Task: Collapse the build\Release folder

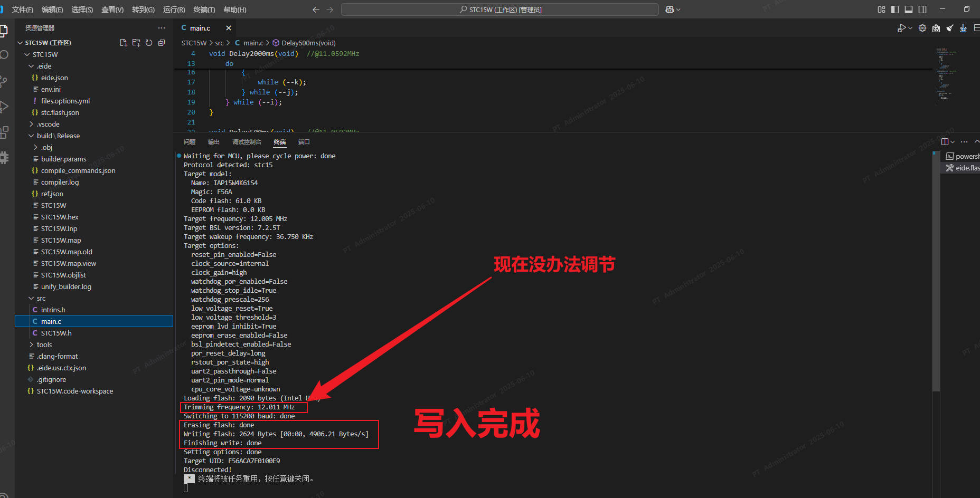Action: coord(95,136)
